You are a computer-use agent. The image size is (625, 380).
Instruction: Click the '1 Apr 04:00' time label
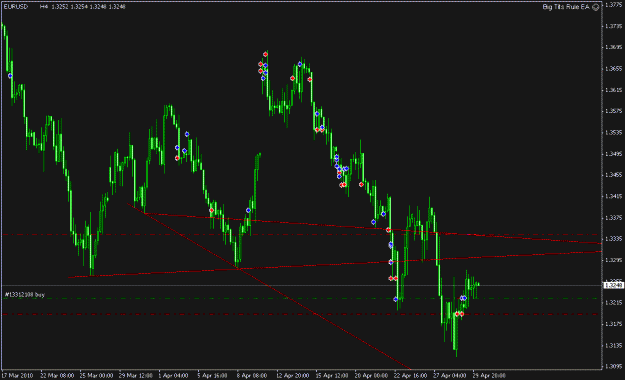click(173, 376)
